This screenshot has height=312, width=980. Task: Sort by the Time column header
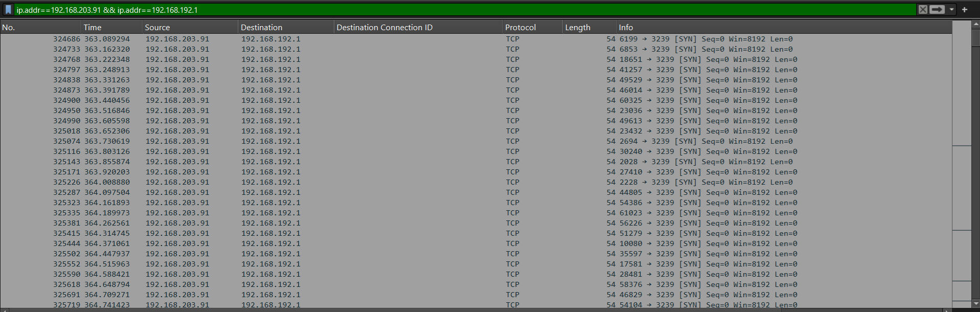111,28
